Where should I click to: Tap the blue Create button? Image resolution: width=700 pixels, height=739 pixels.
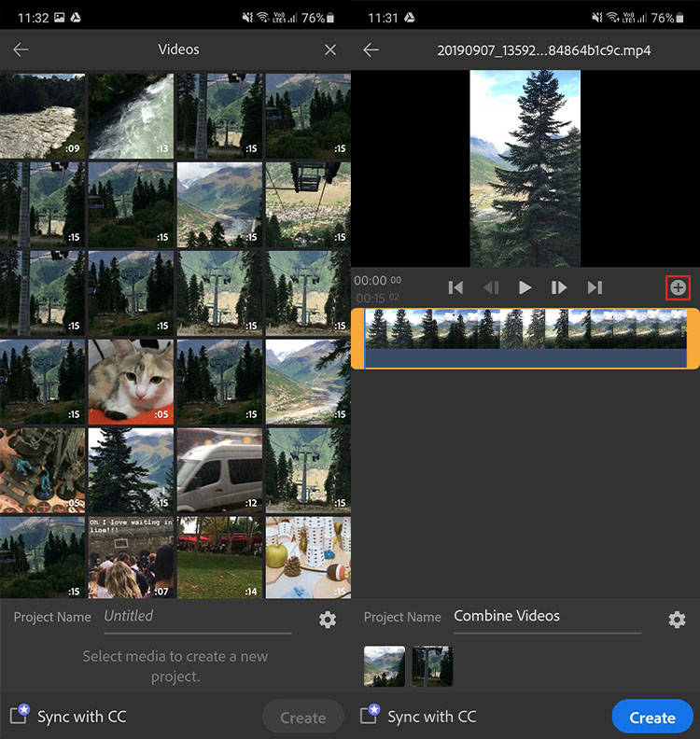[652, 717]
